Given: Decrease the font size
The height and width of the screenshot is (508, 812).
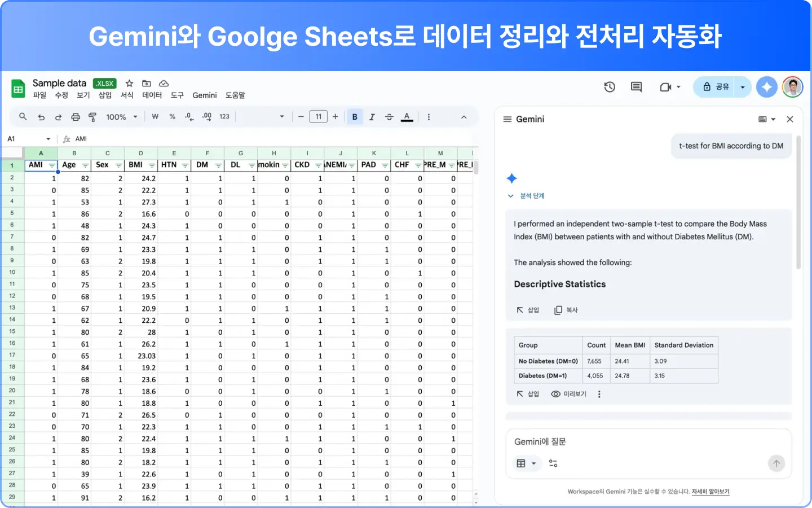Looking at the screenshot, I should point(301,117).
